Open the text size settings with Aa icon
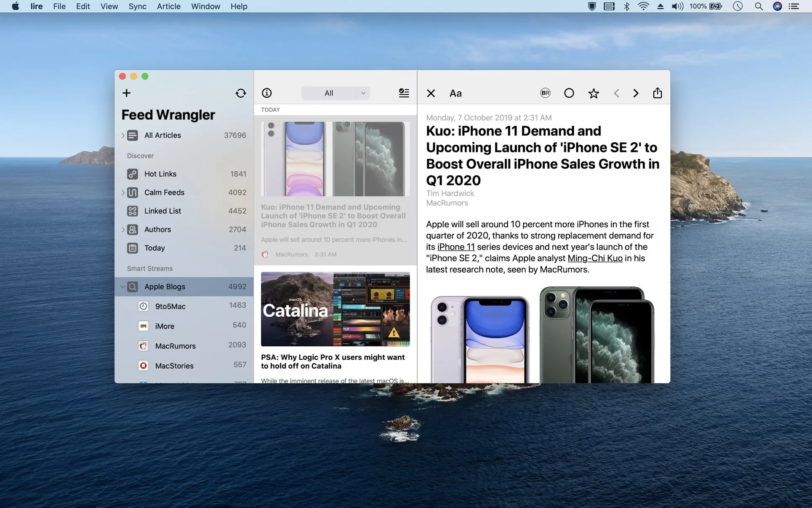Viewport: 812px width, 508px height. [455, 93]
